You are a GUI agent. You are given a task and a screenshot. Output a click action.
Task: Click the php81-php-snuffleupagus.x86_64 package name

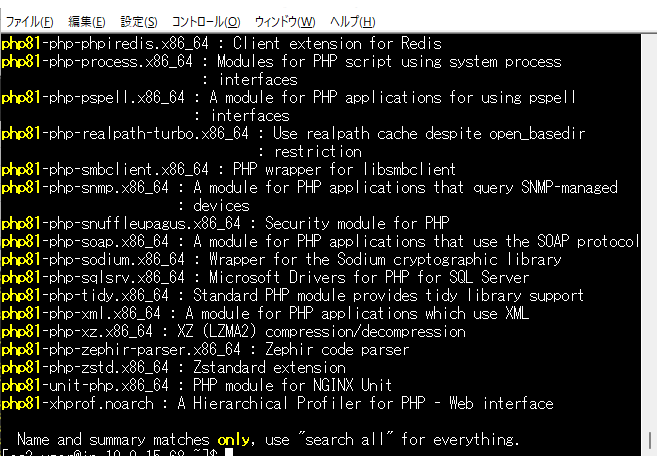click(x=121, y=223)
